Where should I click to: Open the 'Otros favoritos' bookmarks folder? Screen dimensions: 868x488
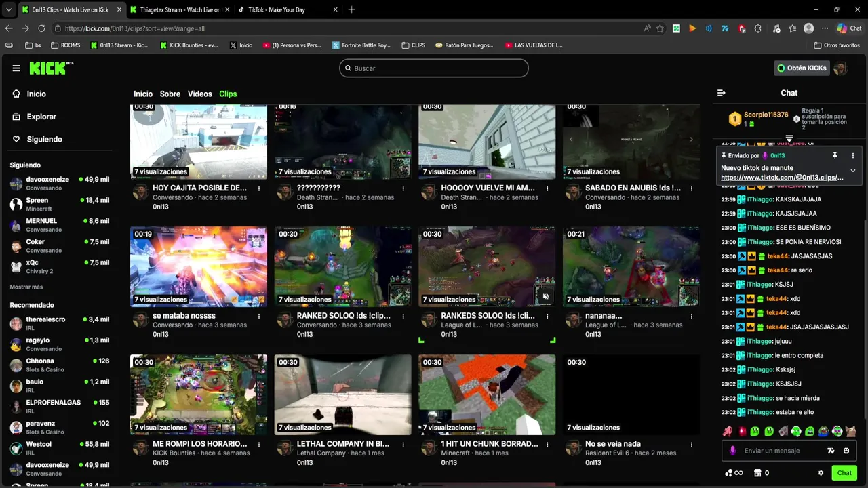pos(837,45)
